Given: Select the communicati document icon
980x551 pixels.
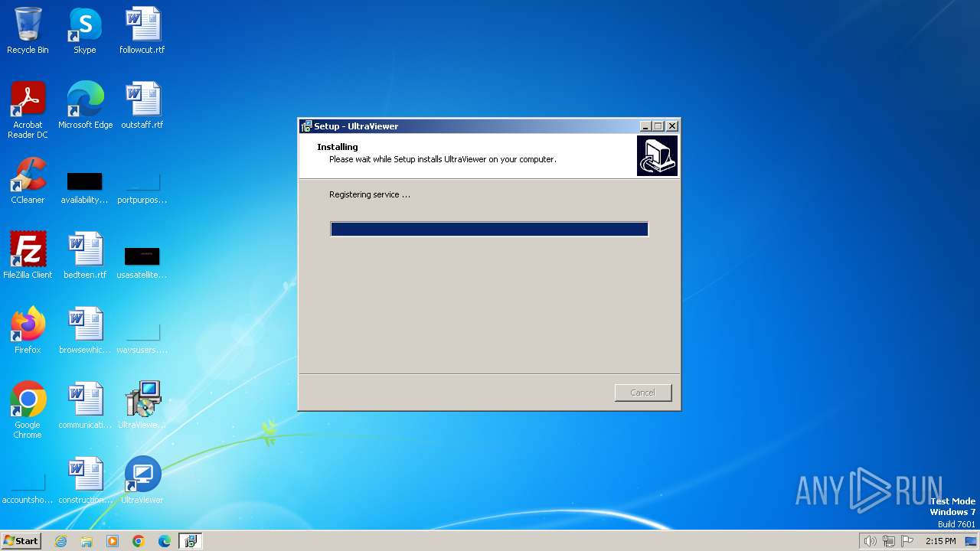Looking at the screenshot, I should [85, 406].
